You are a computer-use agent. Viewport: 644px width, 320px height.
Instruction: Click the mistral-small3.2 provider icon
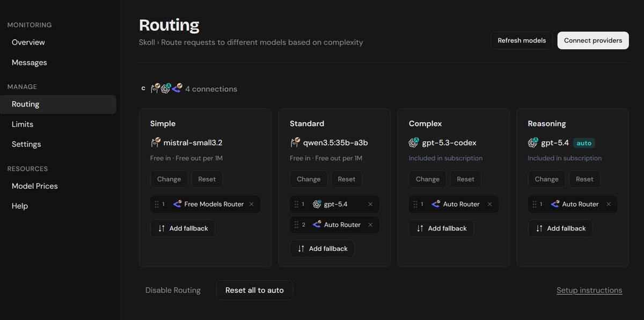click(156, 143)
